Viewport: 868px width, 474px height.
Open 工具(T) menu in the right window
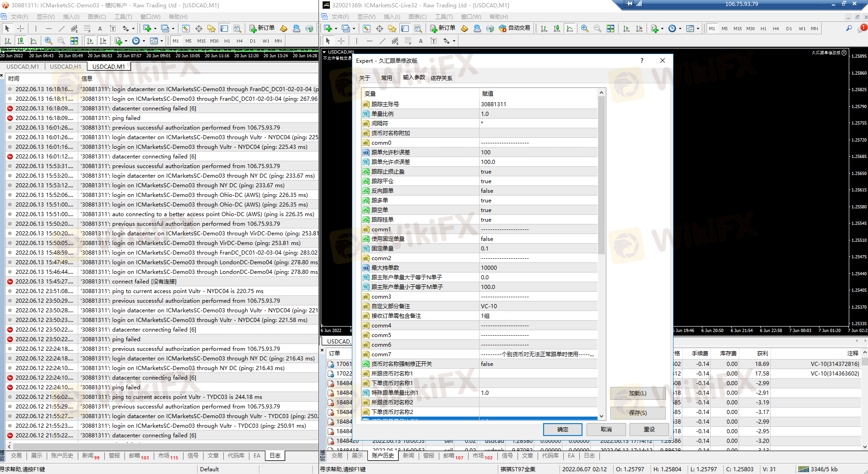(x=443, y=16)
